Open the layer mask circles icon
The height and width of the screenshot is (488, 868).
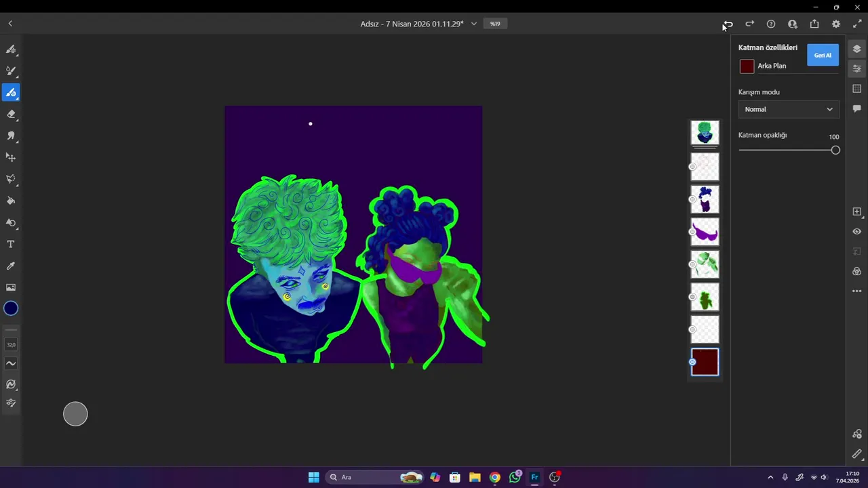(x=857, y=271)
